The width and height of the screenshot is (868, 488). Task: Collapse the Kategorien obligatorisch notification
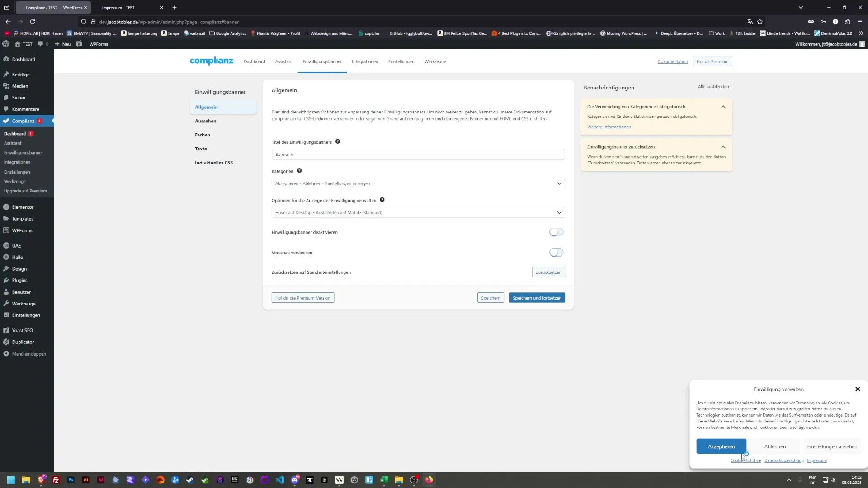tap(723, 107)
